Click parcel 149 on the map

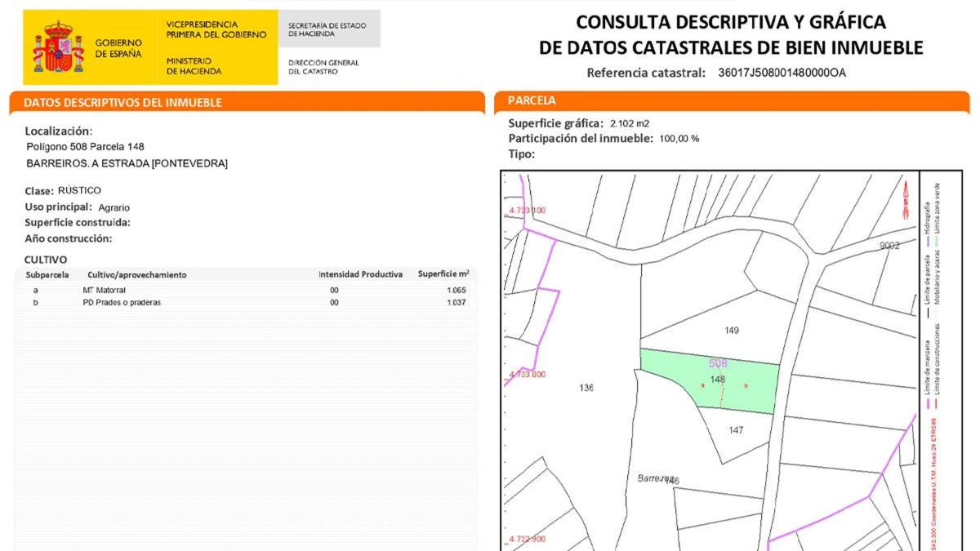[x=731, y=331]
